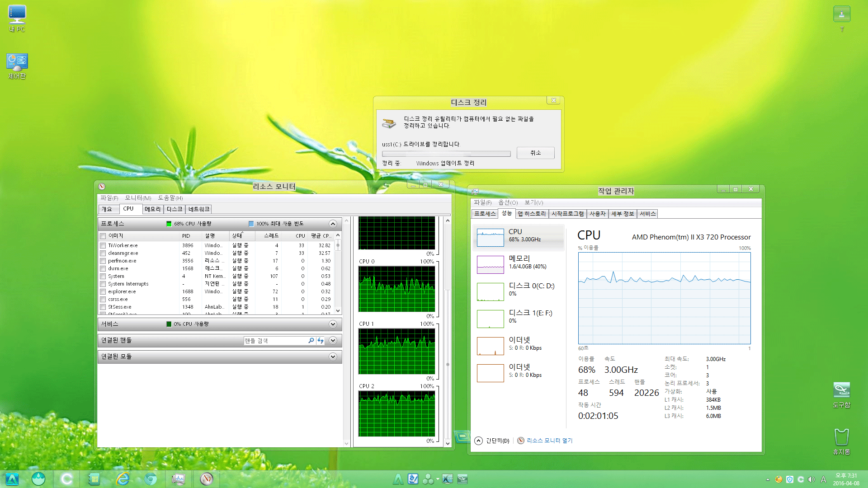Click the 핸들 검색 search field
868x488 pixels.
tap(275, 341)
